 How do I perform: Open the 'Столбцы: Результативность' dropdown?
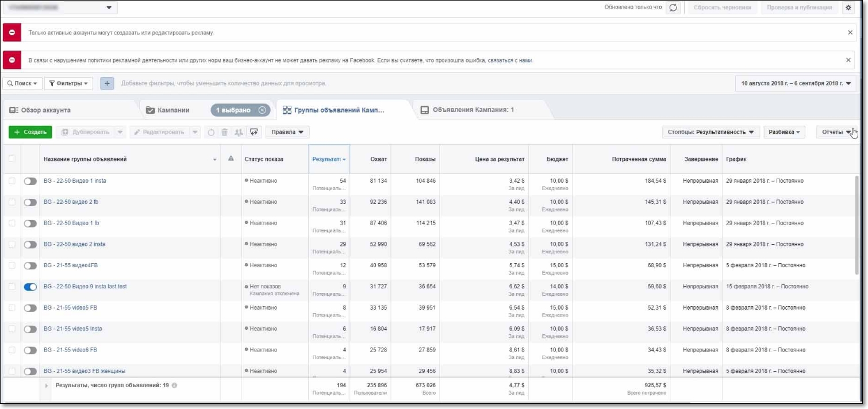pos(710,132)
